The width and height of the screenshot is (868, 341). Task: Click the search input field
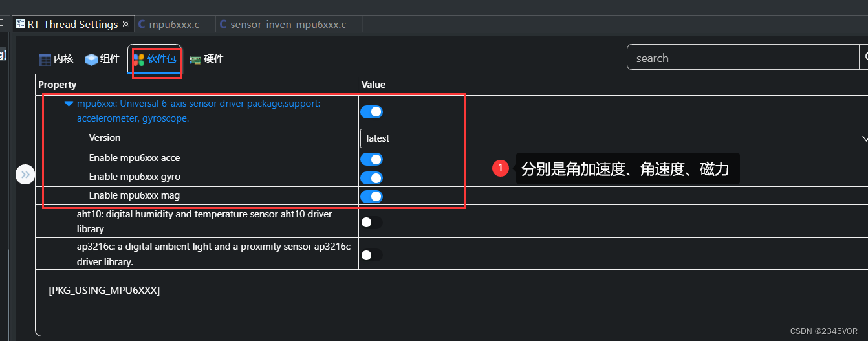coord(743,58)
